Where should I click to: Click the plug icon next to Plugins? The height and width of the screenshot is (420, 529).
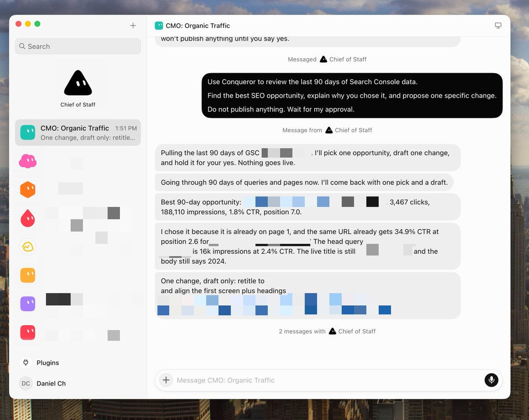point(26,363)
